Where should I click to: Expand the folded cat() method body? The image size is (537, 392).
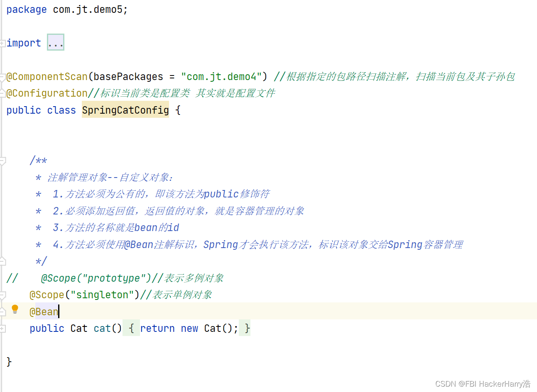click(2, 329)
